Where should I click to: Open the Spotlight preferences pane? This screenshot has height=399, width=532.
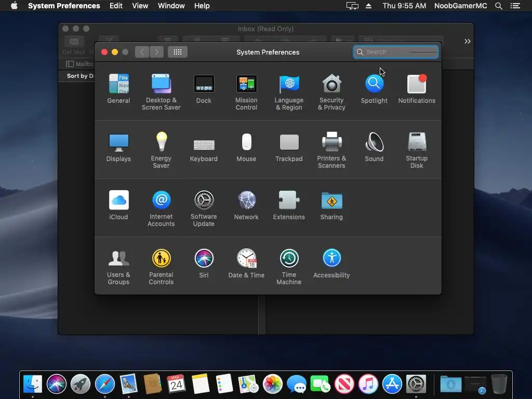(x=374, y=88)
